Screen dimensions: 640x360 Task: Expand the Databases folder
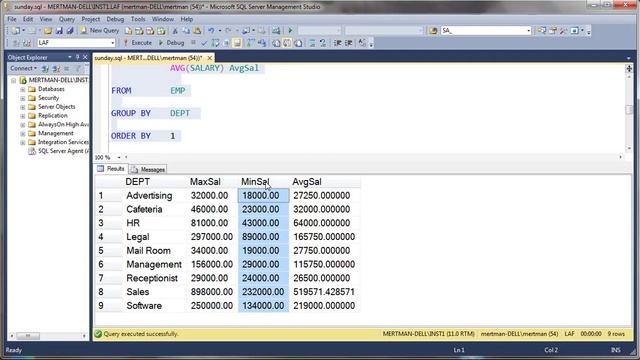[x=22, y=89]
